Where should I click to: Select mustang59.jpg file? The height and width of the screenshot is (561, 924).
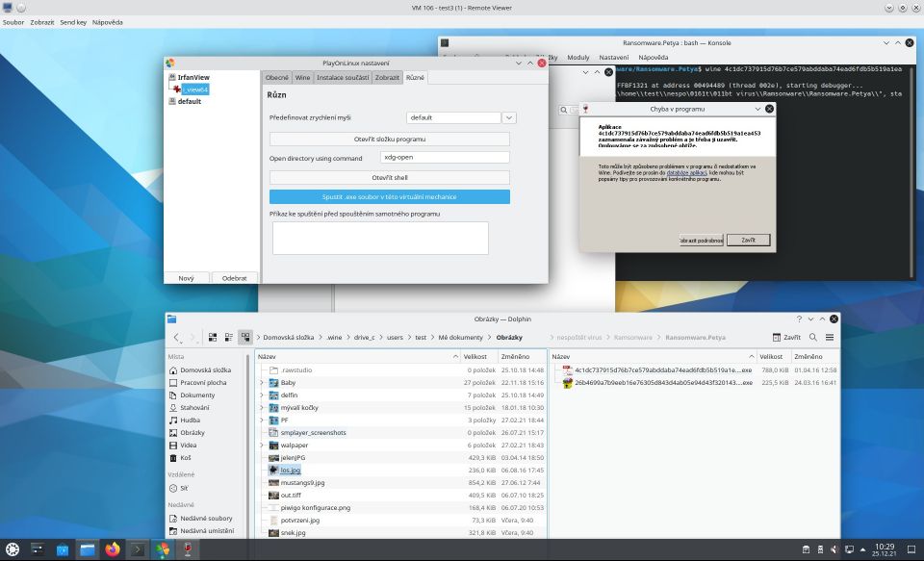pos(302,483)
